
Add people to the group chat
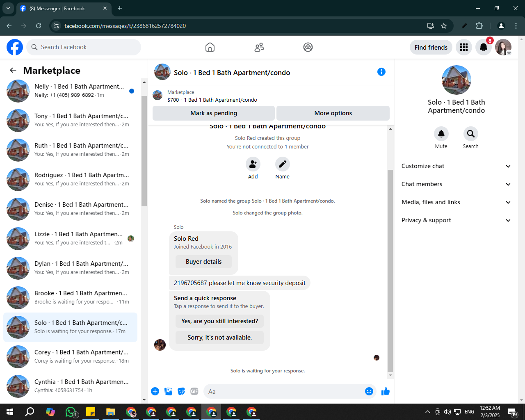pyautogui.click(x=253, y=164)
